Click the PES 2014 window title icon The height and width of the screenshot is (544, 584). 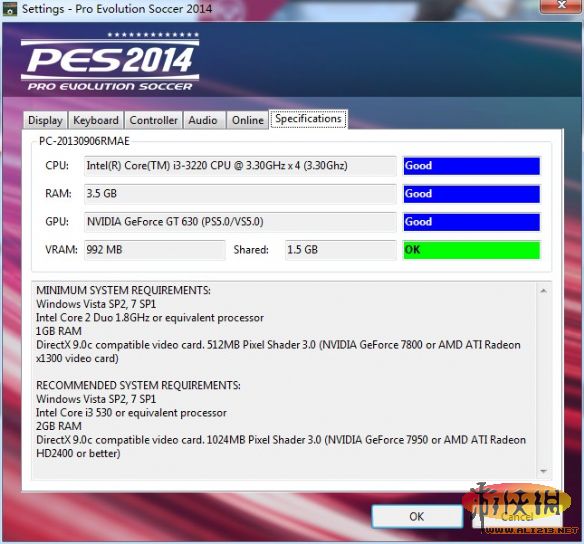point(9,8)
